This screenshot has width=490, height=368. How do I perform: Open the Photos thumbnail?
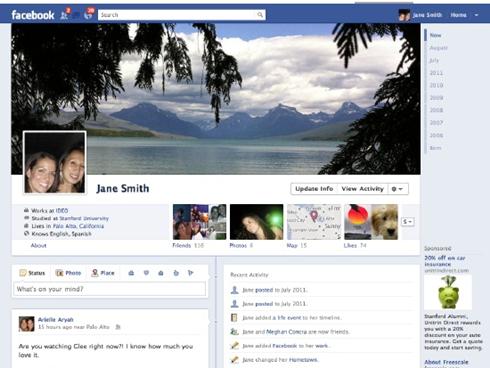(256, 222)
